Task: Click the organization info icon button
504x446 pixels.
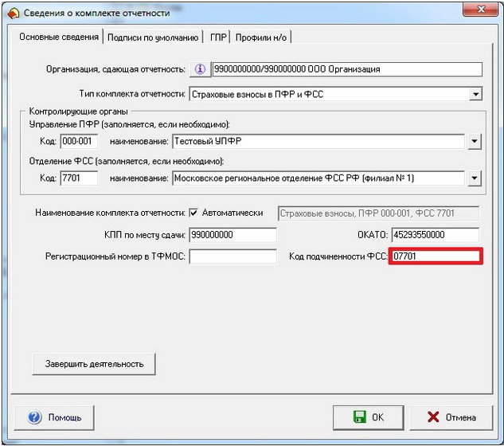Action: (x=200, y=69)
